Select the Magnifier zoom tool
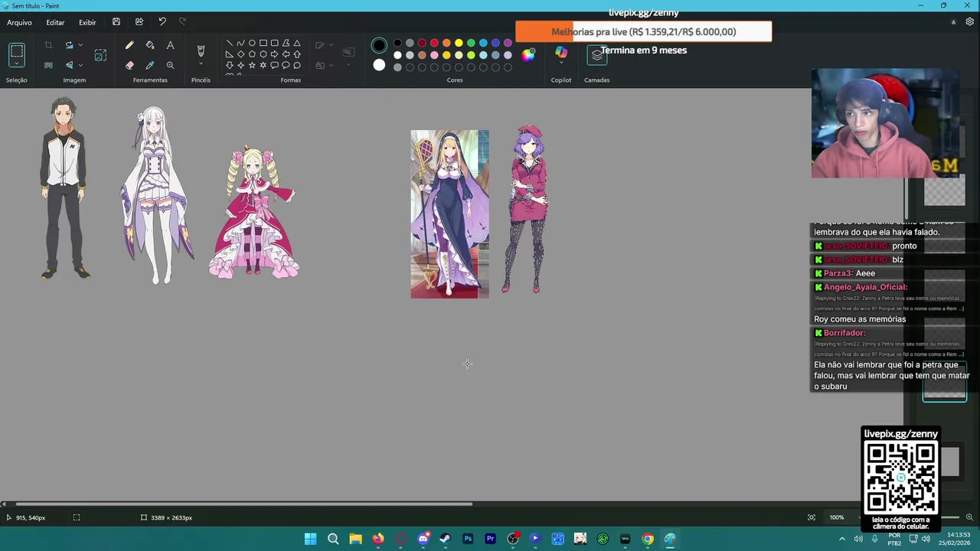The image size is (980, 551). point(170,65)
